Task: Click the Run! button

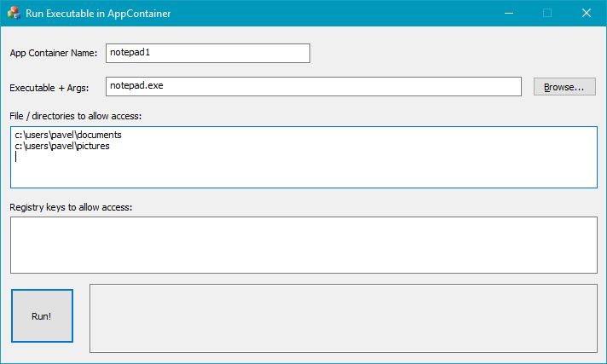Action: pos(42,315)
